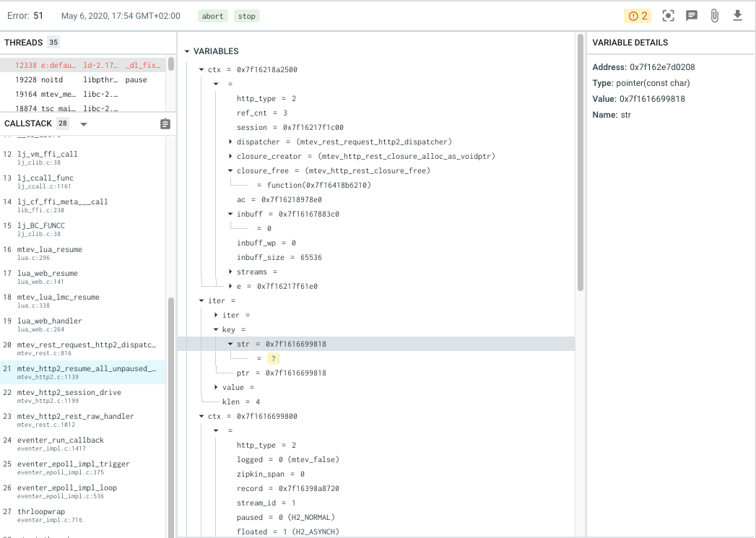Click the warning badge showing 2
756x538 pixels.
(638, 16)
